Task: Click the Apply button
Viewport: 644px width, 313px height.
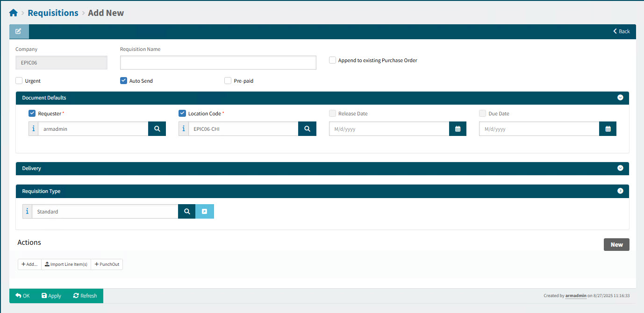Action: 51,296
